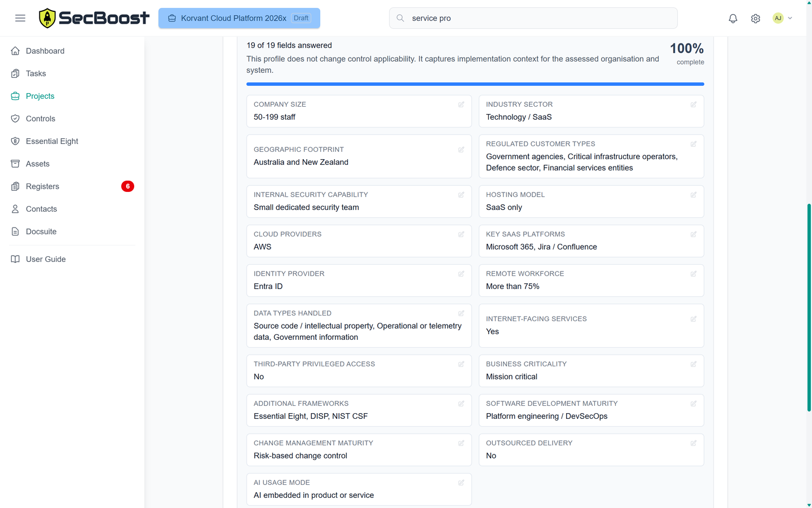Click the Controls shield icon
Image resolution: width=812 pixels, height=508 pixels.
point(15,119)
